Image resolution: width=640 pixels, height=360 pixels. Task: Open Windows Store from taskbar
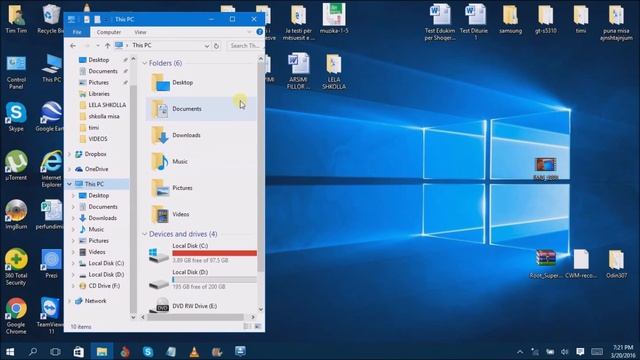pos(78,351)
